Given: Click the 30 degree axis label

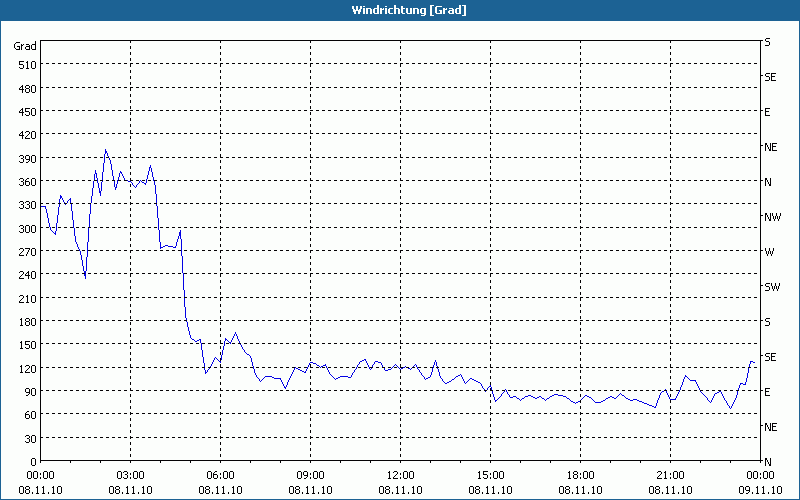Looking at the screenshot, I should [31, 439].
